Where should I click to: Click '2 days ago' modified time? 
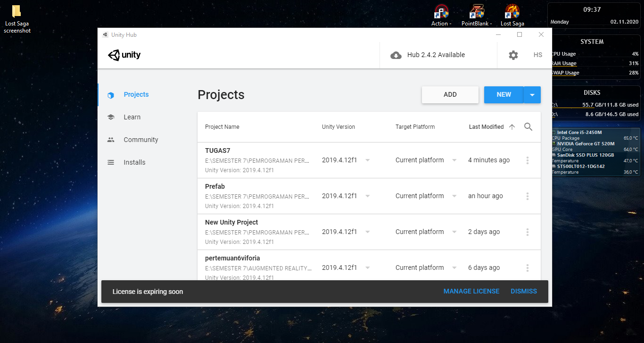click(x=484, y=232)
